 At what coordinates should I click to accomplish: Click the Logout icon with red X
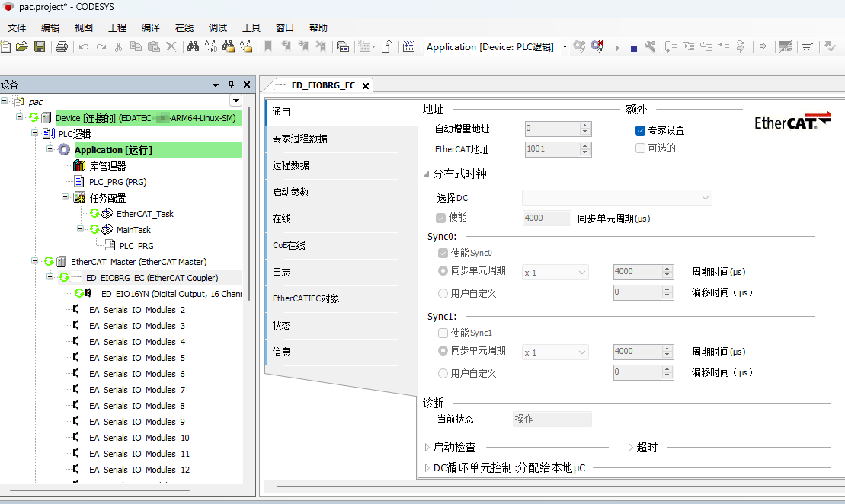tap(597, 47)
